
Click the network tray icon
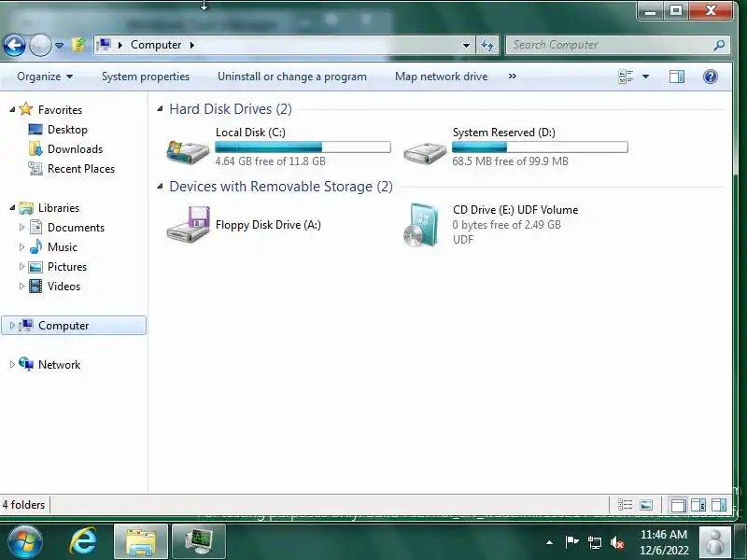[594, 542]
